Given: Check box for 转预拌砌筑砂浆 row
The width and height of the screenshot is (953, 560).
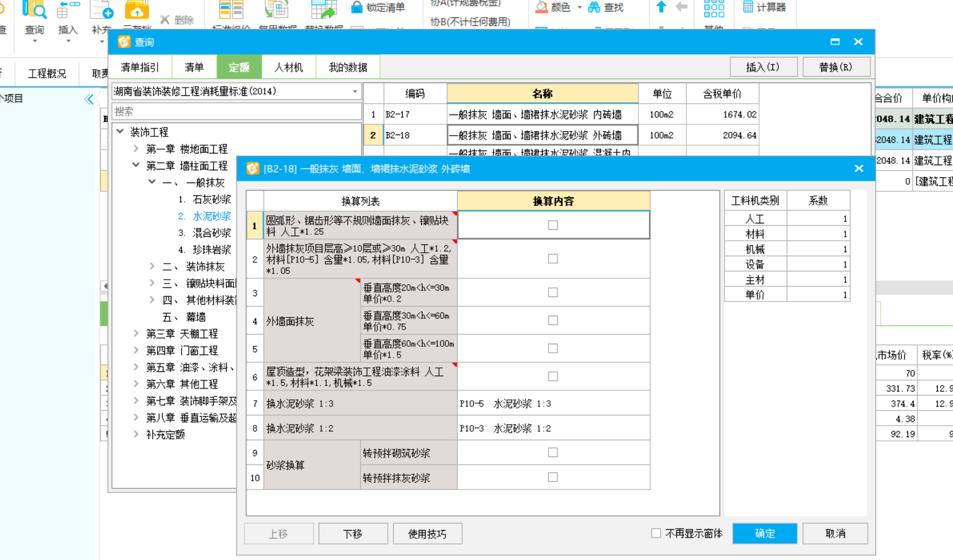Looking at the screenshot, I should click(553, 452).
